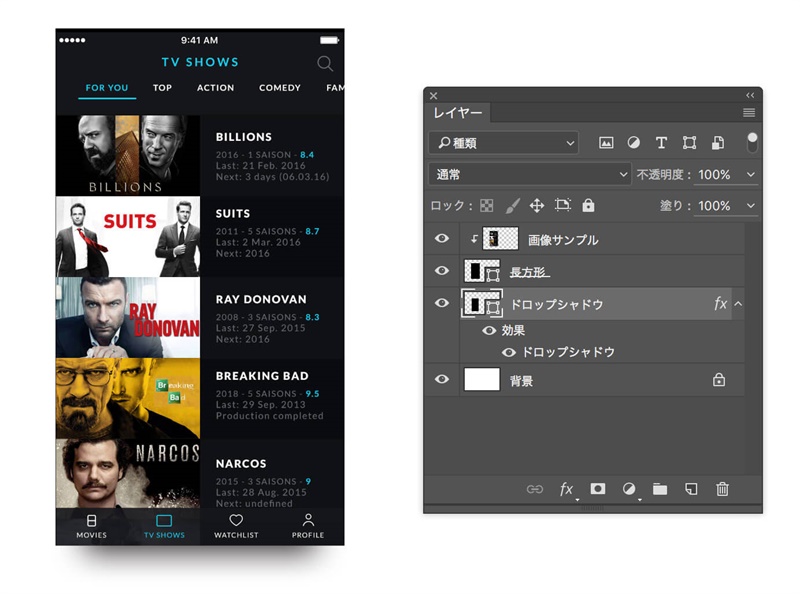
Task: Click the fx badge on ドロップシャドウ layer
Action: coord(720,304)
